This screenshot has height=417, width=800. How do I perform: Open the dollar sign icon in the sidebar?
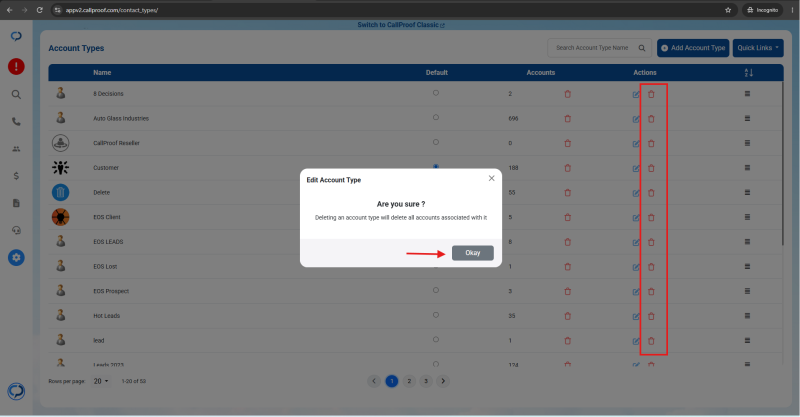(16, 176)
